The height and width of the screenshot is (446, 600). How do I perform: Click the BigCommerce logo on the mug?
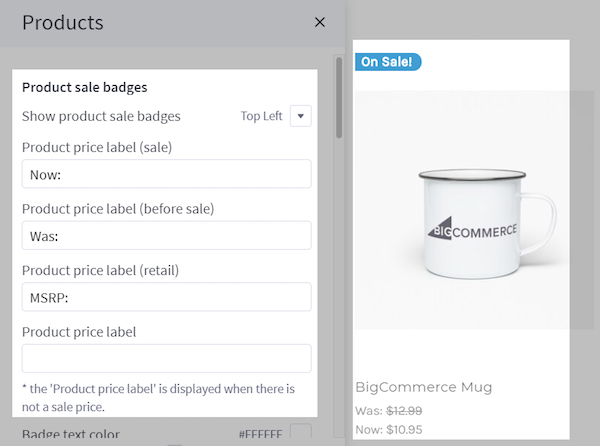474,231
